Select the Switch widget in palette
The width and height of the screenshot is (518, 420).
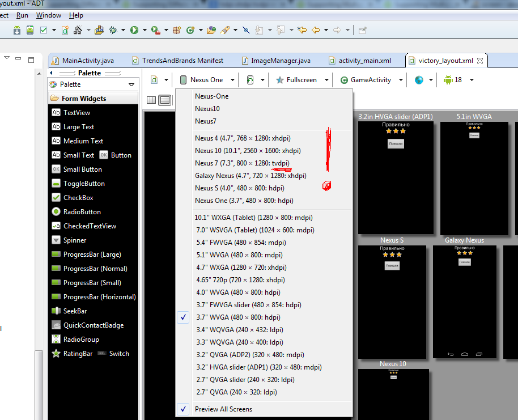click(x=114, y=354)
